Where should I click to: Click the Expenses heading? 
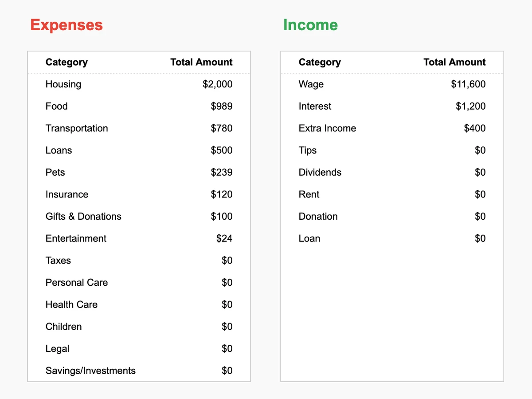[66, 25]
